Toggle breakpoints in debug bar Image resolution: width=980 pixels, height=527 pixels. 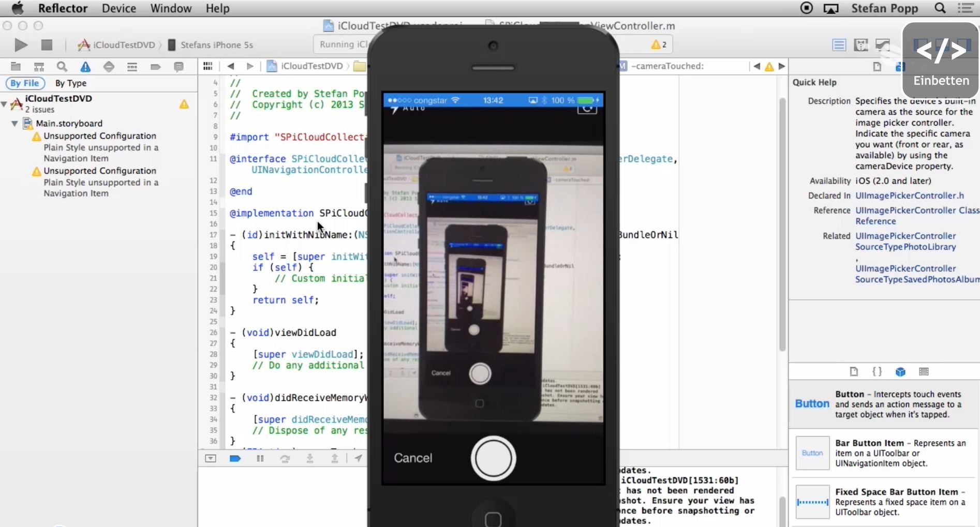click(x=235, y=458)
